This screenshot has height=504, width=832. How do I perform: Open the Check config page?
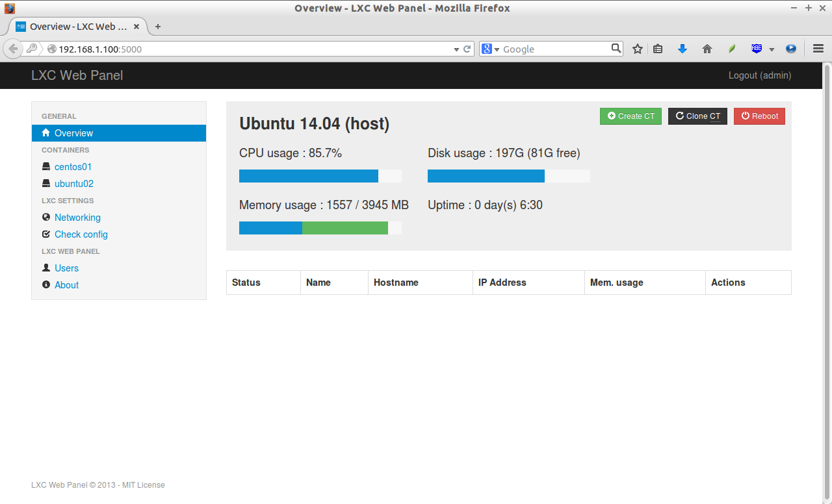coord(81,234)
